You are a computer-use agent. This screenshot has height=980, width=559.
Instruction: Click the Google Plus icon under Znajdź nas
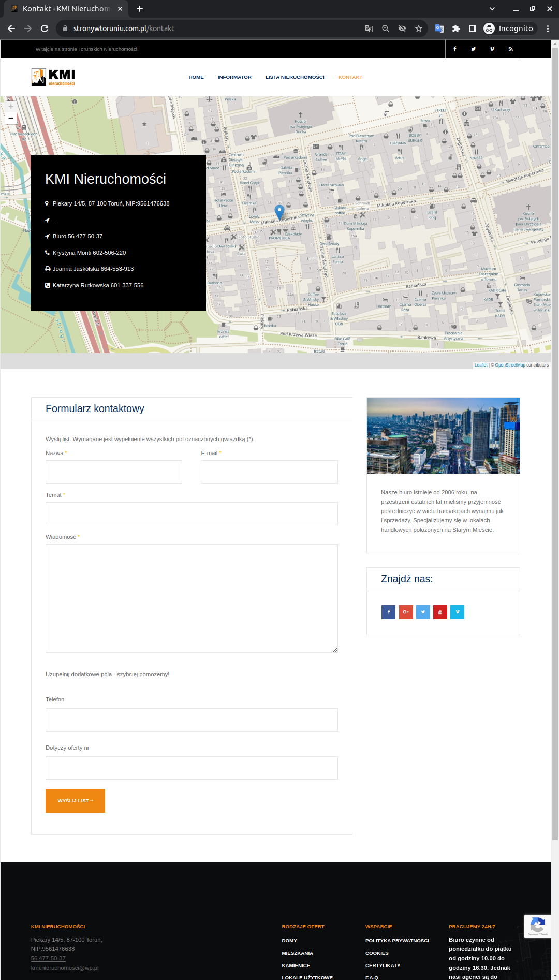[406, 612]
